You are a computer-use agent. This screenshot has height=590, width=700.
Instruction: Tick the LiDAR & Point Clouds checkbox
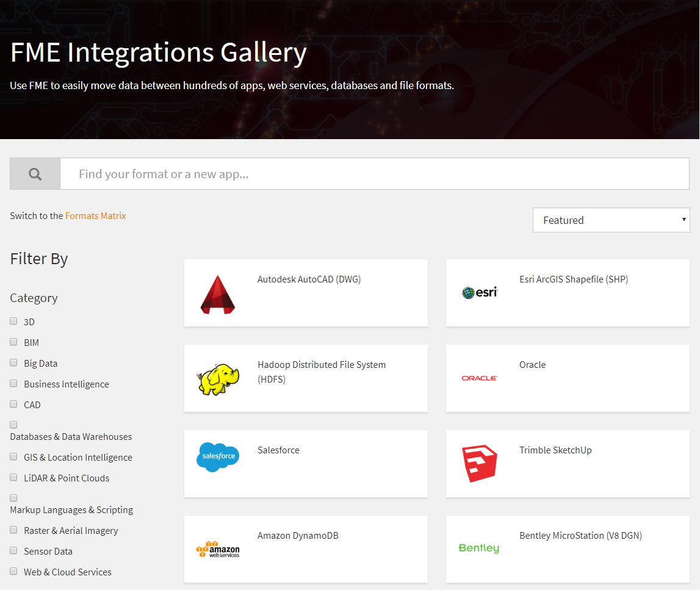pos(14,478)
